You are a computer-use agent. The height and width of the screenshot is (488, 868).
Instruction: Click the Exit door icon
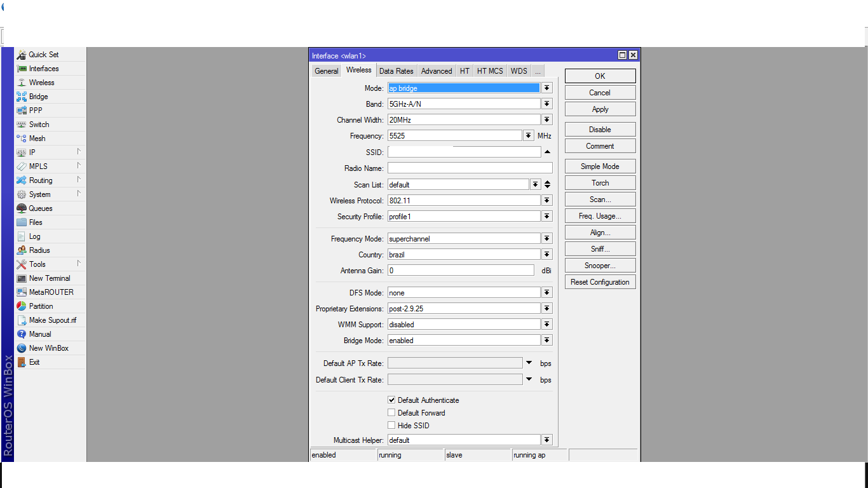[x=22, y=362]
